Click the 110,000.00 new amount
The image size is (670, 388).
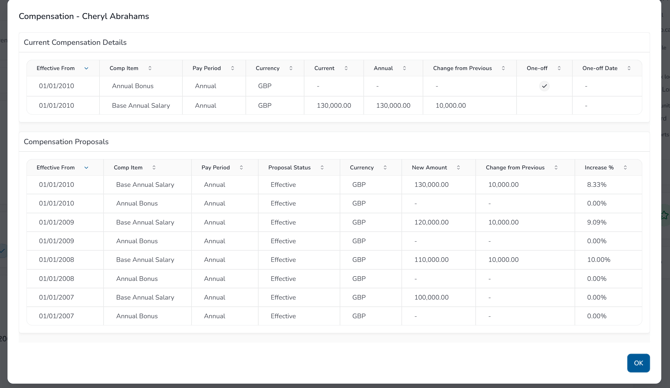(432, 260)
